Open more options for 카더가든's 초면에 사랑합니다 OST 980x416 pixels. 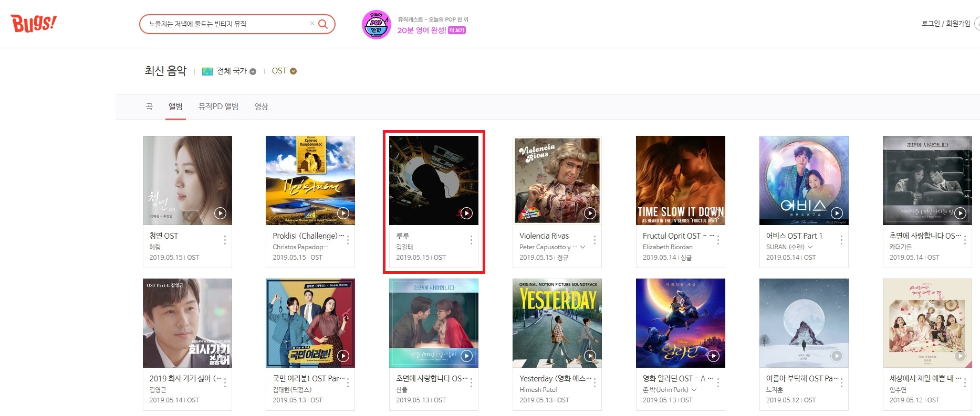point(965,240)
